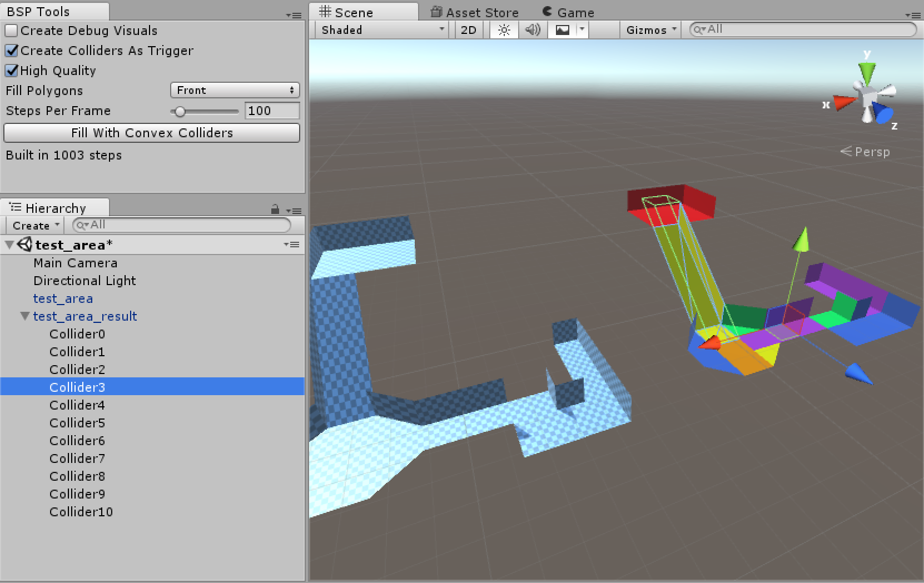
Task: Open Hierarchy panel options menu icon
Action: [294, 211]
